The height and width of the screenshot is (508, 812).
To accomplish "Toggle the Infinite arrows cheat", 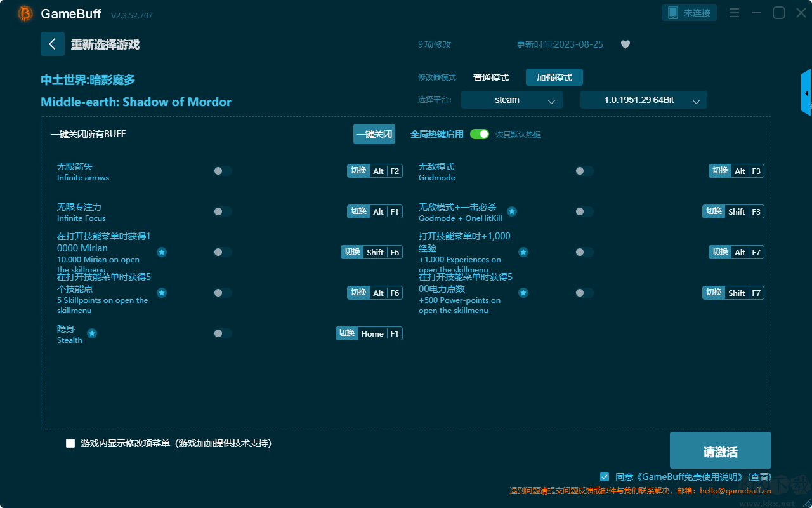I will [223, 171].
